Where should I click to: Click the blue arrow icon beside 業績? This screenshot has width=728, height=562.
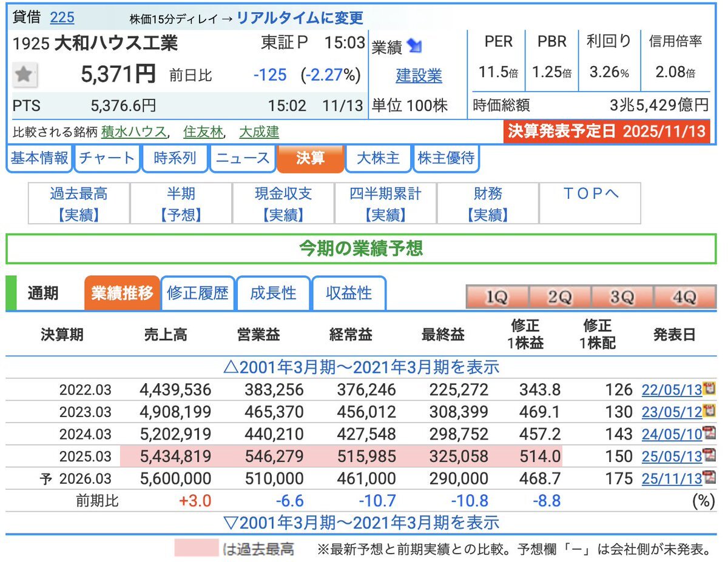[x=415, y=46]
